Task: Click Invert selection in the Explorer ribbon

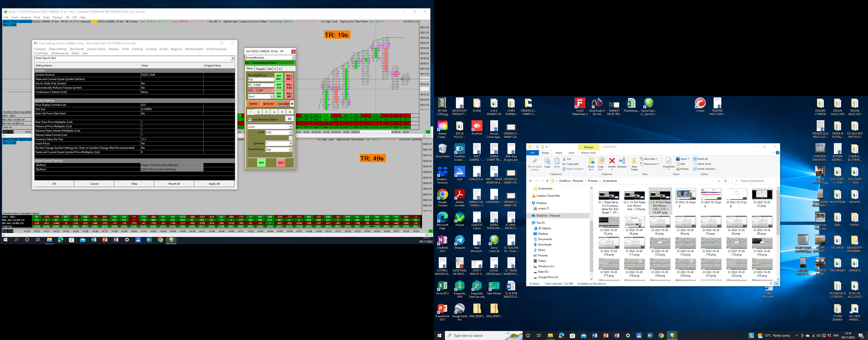Action: coord(704,169)
